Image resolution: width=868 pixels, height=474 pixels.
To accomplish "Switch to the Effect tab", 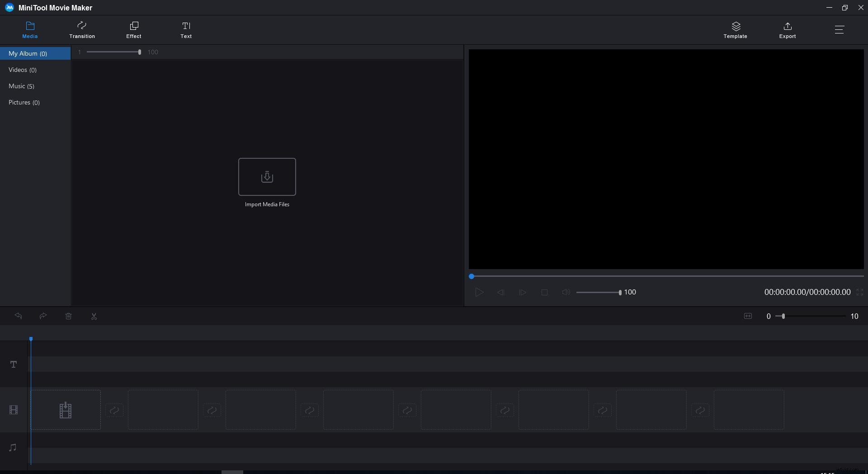I will point(133,30).
